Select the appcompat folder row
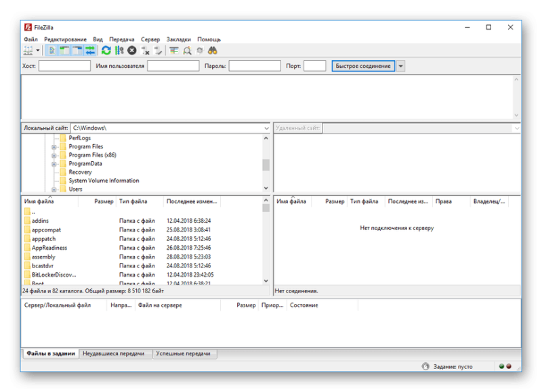Viewport: 542px width, 392px height. pyautogui.click(x=142, y=230)
